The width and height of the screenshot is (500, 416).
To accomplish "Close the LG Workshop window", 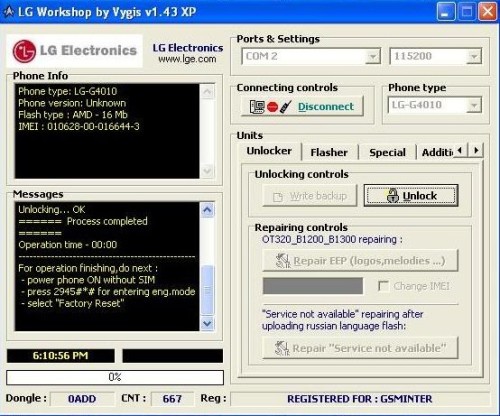I will (x=488, y=12).
